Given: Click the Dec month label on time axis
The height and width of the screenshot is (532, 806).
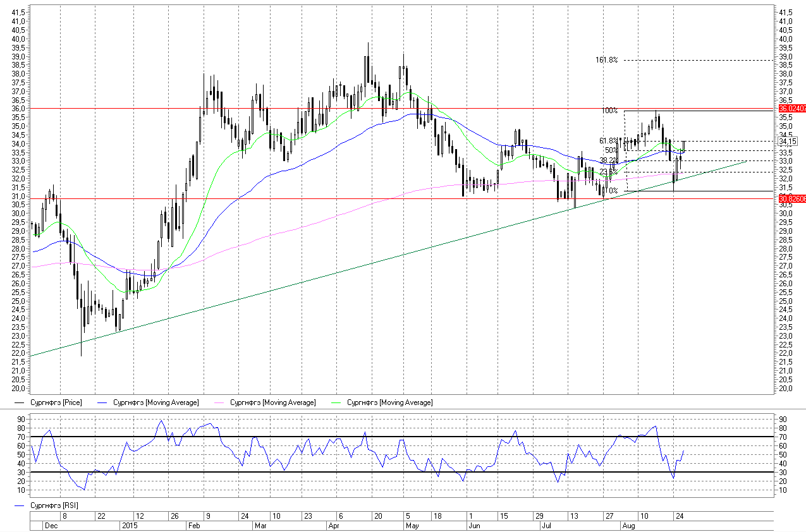Looking at the screenshot, I should point(51,525).
